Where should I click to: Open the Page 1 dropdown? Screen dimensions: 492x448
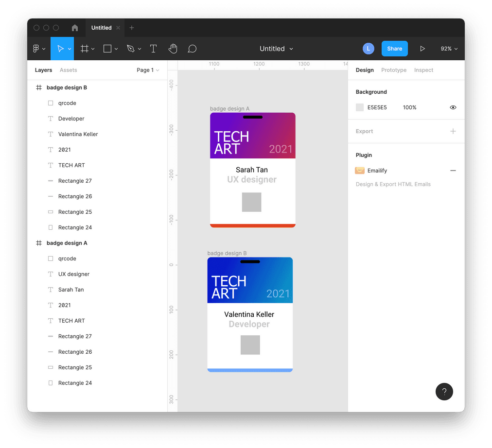[x=148, y=70]
